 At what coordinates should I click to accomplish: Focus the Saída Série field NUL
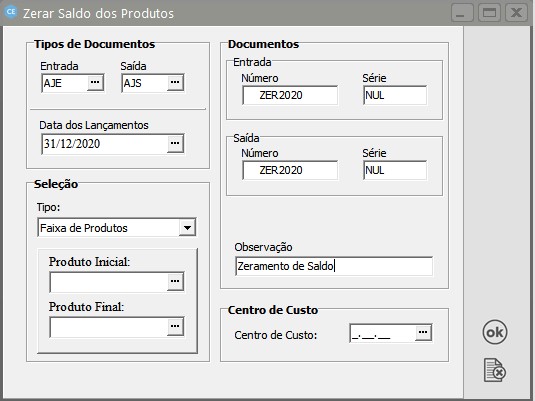tap(395, 170)
